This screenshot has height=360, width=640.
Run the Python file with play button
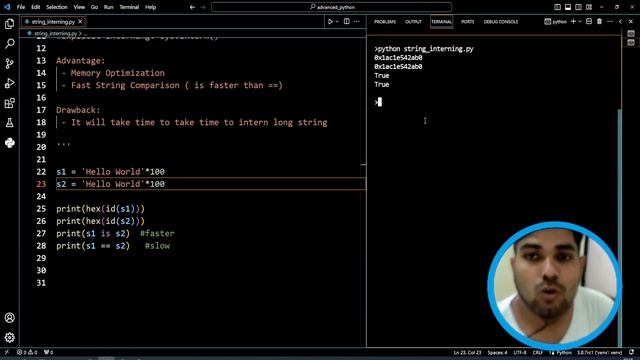(x=330, y=22)
